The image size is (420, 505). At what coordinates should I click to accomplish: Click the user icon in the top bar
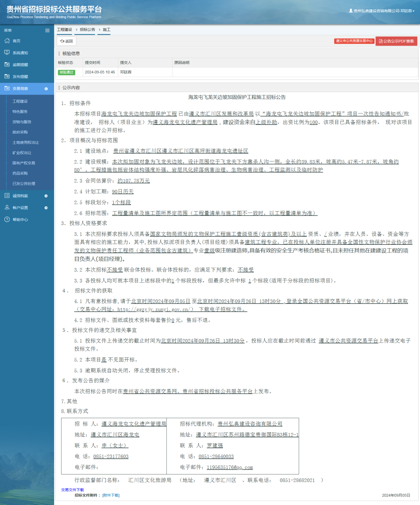pos(350,11)
